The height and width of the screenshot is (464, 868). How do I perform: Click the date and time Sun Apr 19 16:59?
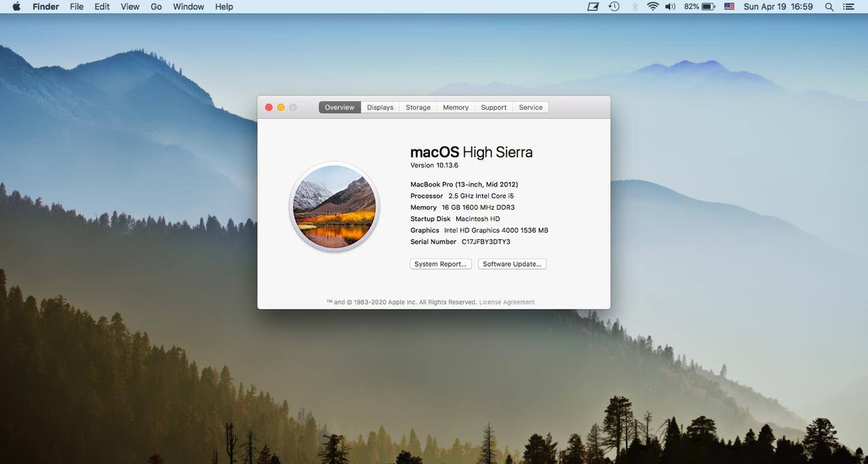pos(778,6)
